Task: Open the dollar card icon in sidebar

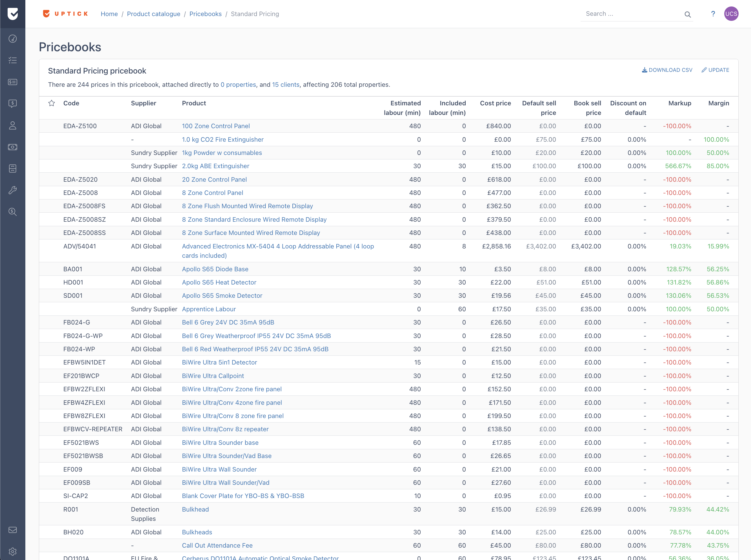Action: pyautogui.click(x=13, y=82)
